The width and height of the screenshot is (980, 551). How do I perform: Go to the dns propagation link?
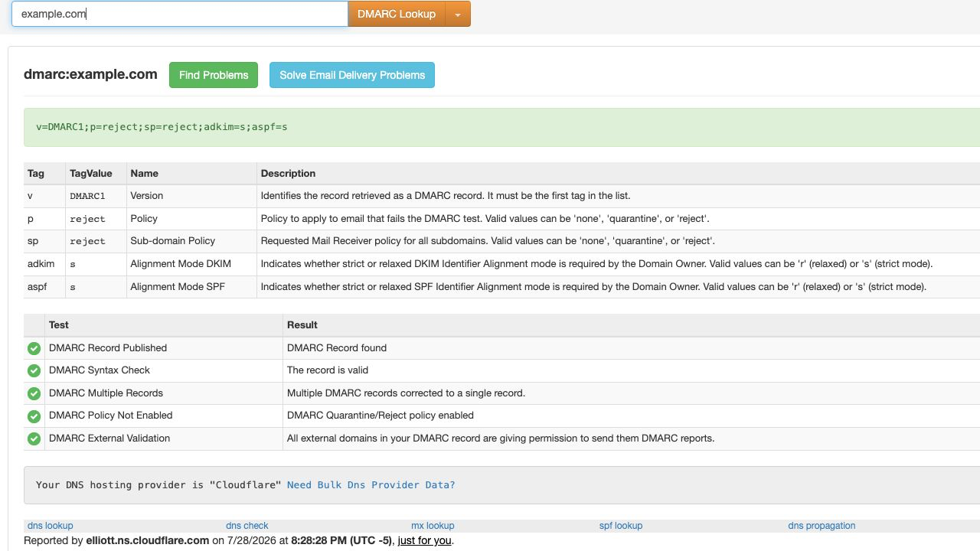tap(822, 526)
